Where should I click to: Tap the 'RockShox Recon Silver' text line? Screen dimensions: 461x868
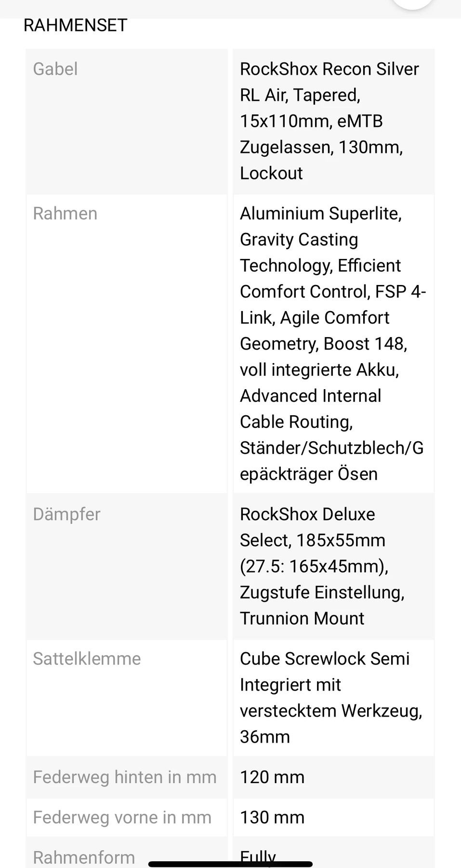329,69
